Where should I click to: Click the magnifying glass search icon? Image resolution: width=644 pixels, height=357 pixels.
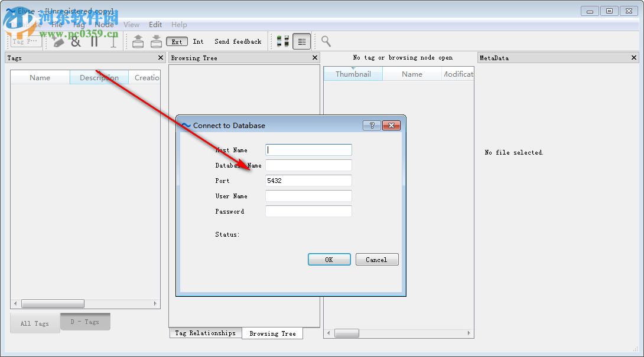326,41
